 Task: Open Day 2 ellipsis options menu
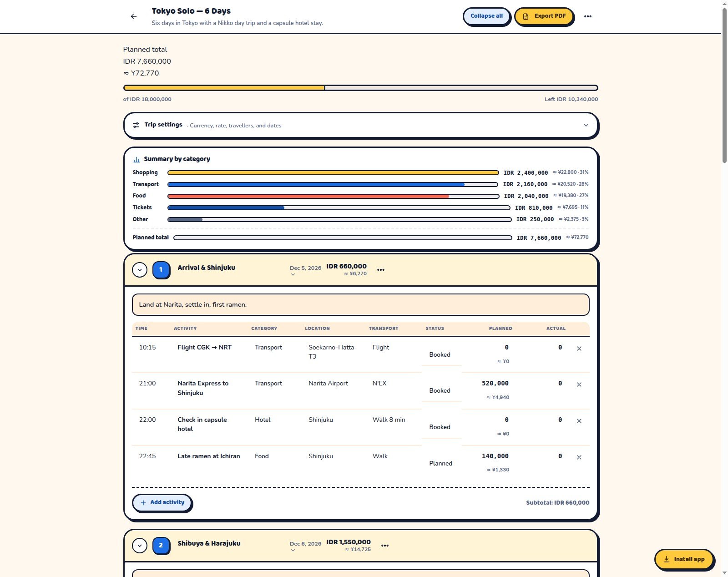click(x=385, y=546)
